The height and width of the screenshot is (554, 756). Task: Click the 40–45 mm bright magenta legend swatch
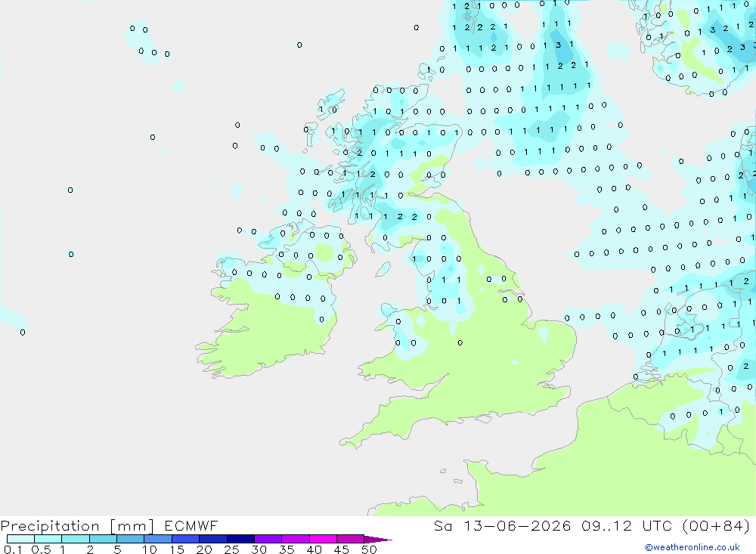point(323,539)
